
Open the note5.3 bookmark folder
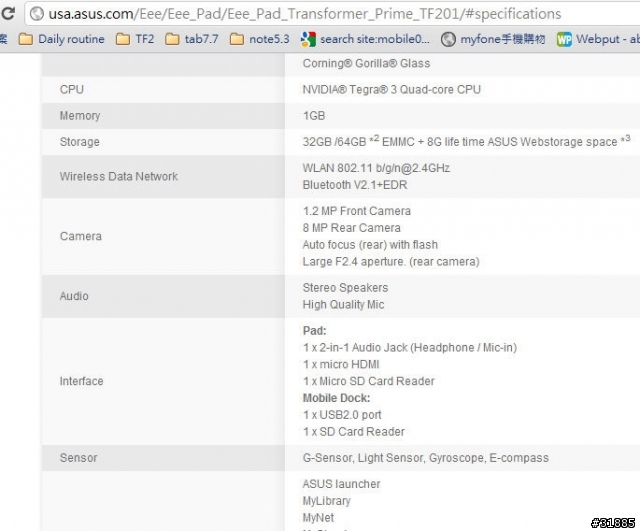click(260, 39)
